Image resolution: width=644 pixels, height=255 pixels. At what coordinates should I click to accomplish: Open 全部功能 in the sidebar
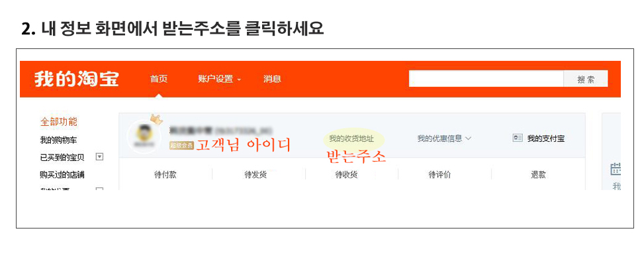(59, 122)
